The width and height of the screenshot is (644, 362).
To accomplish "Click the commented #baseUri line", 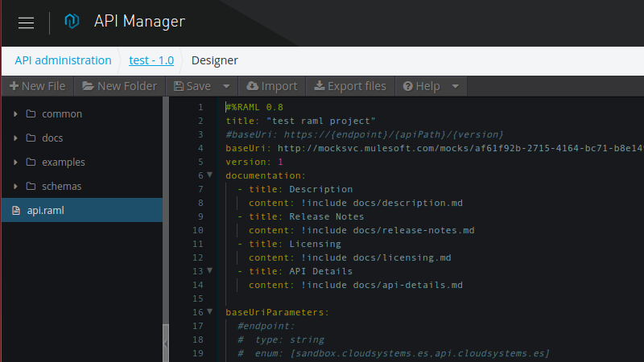I will [x=365, y=134].
